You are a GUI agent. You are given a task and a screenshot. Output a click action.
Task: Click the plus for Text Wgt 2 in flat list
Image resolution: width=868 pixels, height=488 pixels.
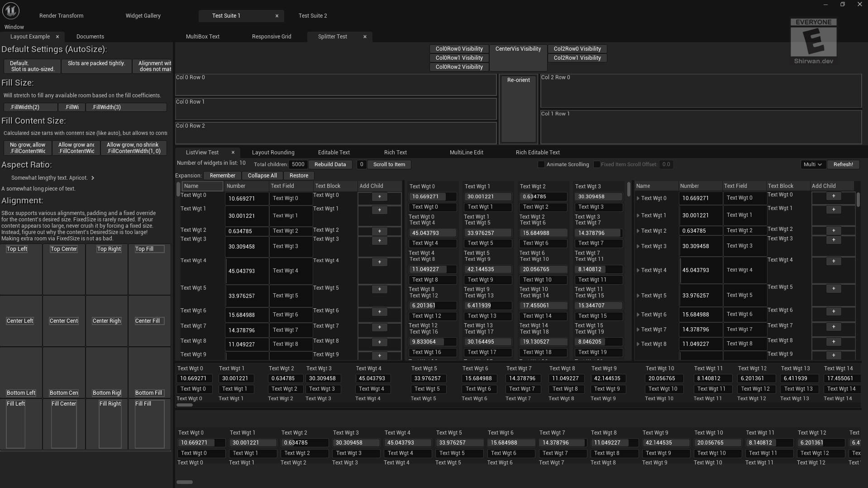tap(379, 231)
